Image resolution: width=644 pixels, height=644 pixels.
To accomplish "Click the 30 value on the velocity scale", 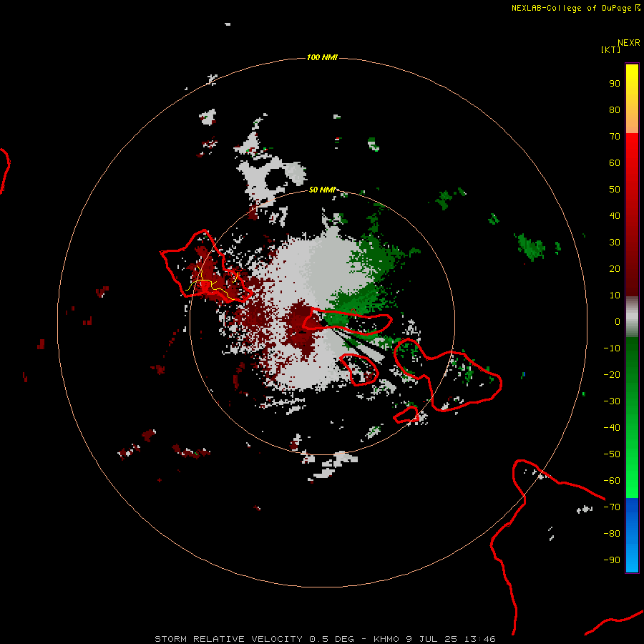I will point(615,243).
